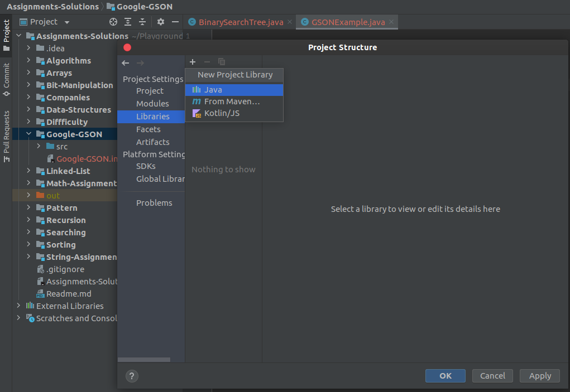Switch to GSONExample.java editor tab

click(x=348, y=22)
